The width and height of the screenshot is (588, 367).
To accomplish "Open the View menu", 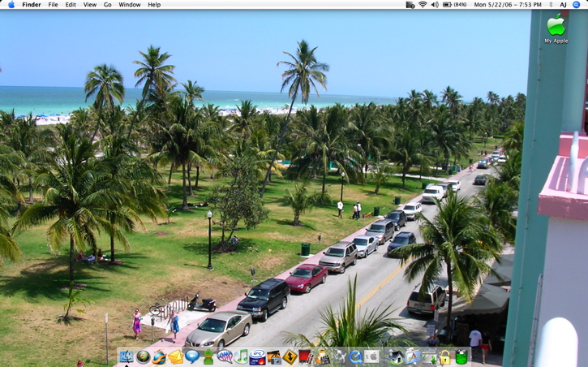I will tap(90, 5).
